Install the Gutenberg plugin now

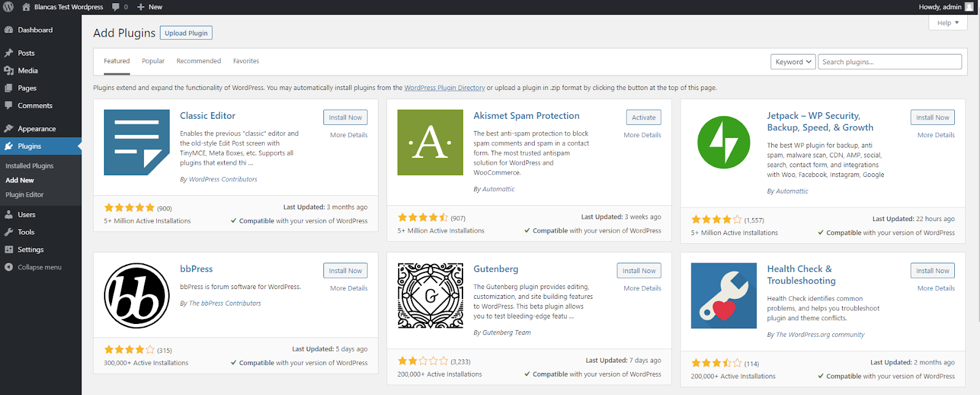[639, 271]
